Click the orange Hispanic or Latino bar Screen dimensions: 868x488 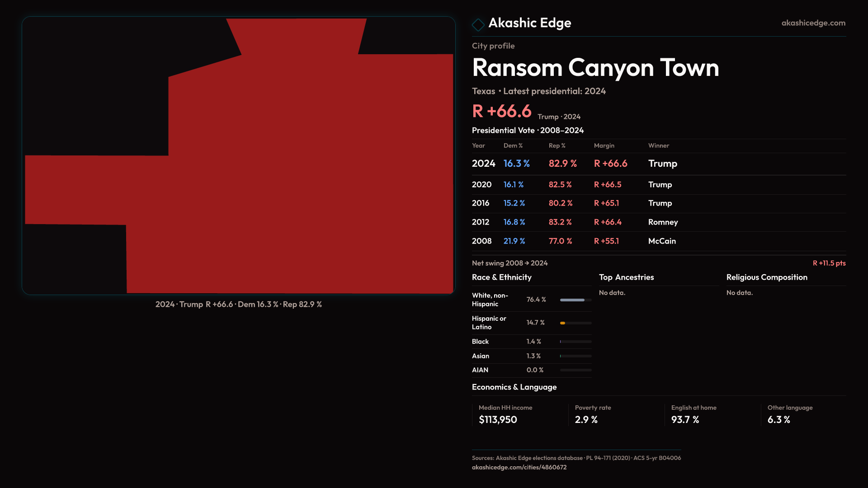coord(563,323)
